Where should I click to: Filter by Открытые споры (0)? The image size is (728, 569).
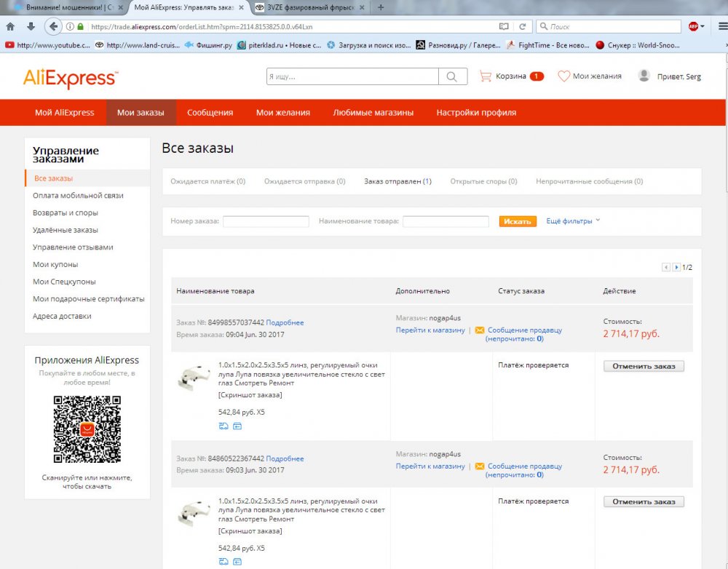[x=483, y=181]
